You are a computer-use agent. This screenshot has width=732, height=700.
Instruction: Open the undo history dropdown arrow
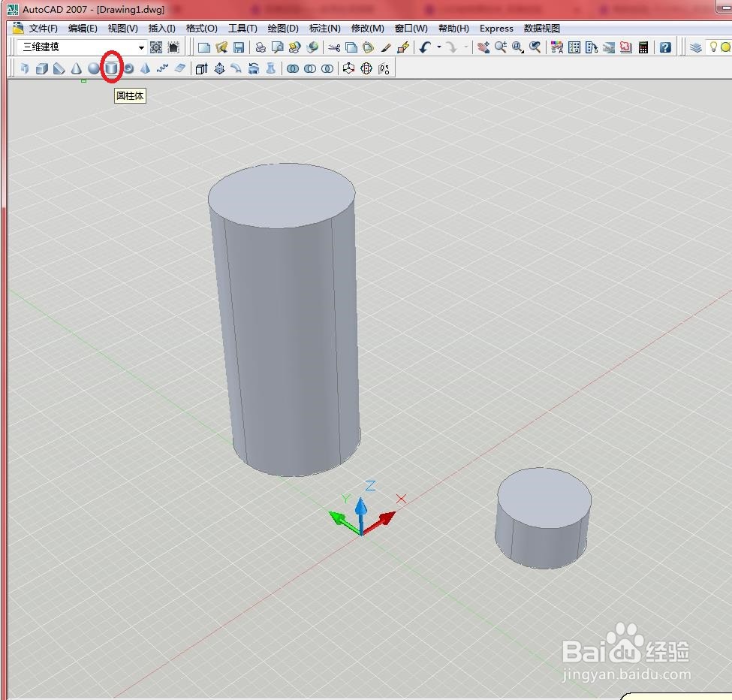[x=439, y=47]
